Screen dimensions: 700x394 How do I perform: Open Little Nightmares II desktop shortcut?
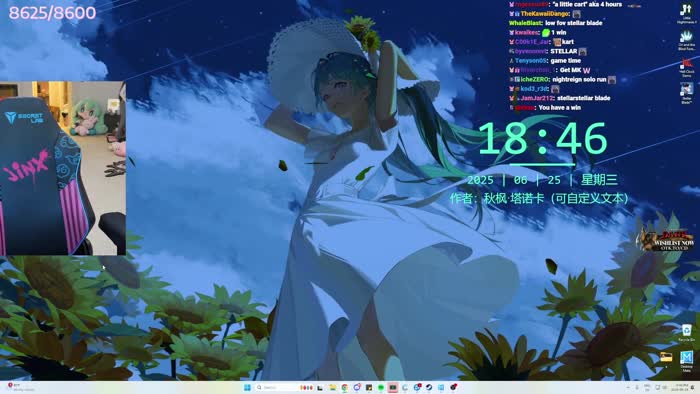point(686,13)
